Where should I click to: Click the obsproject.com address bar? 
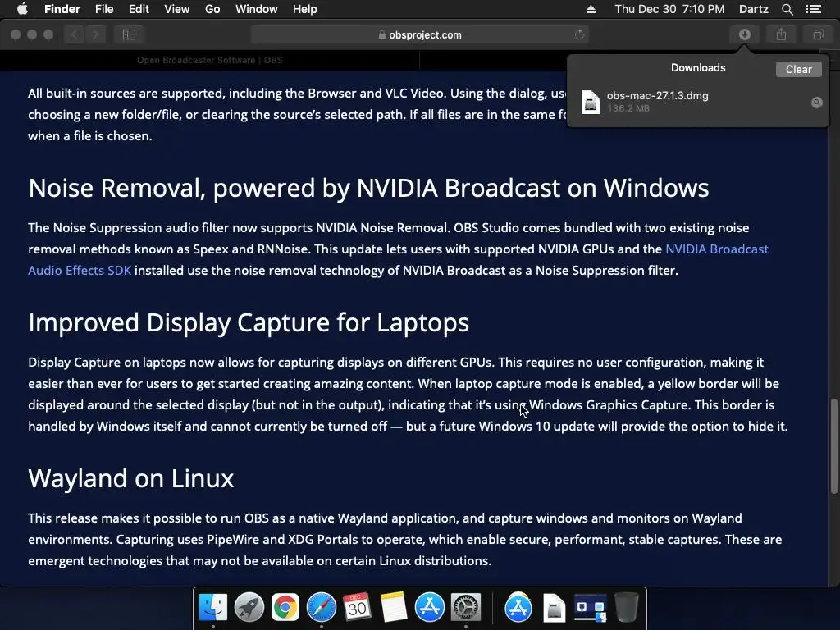coord(419,34)
